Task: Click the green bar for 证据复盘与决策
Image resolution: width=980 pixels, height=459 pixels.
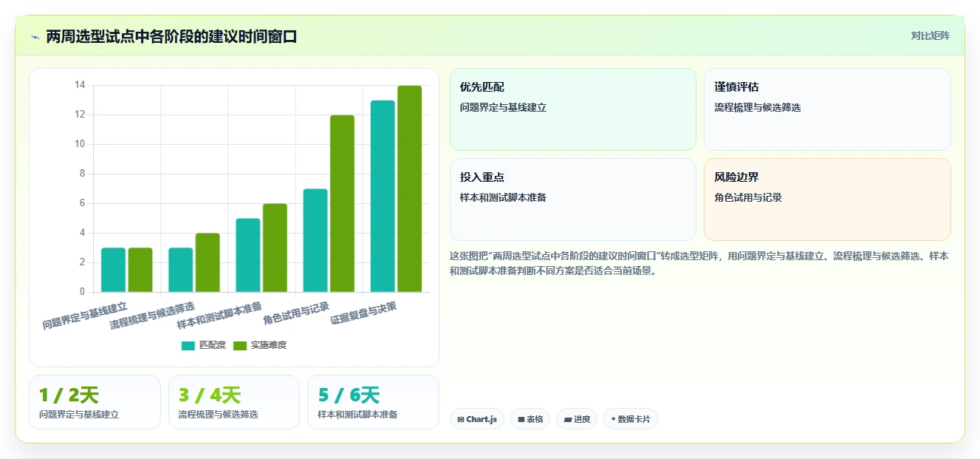Action: tap(410, 188)
